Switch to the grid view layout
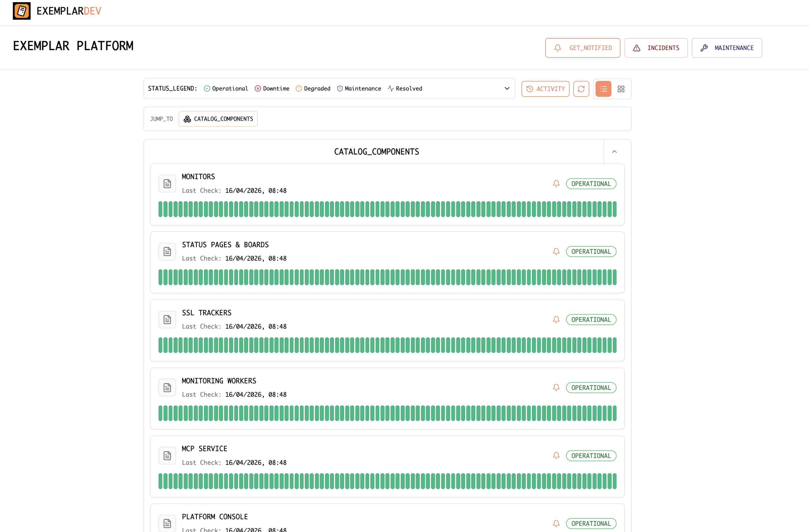The image size is (809, 532). (621, 89)
